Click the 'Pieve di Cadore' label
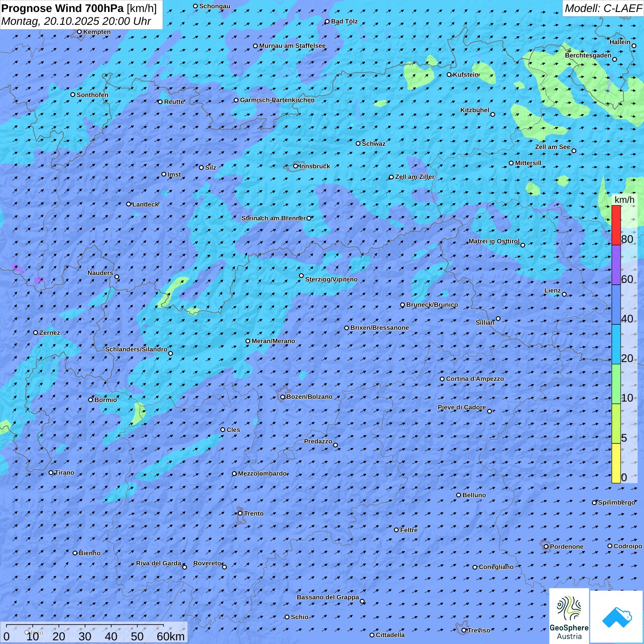 point(462,407)
